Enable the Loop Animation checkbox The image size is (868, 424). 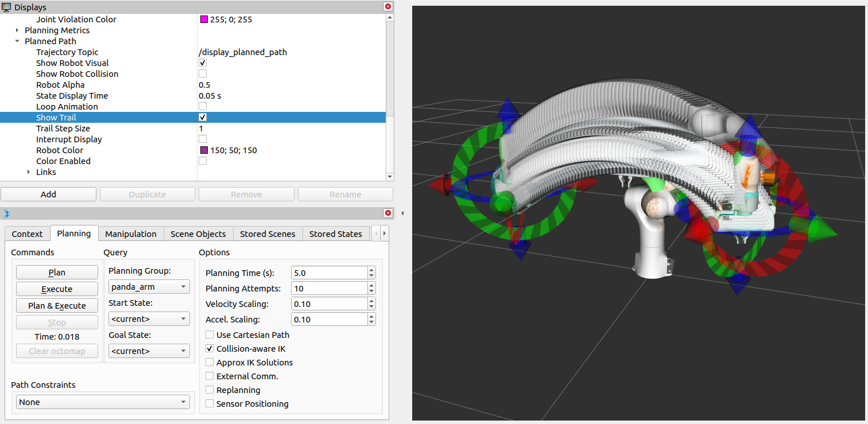[203, 107]
